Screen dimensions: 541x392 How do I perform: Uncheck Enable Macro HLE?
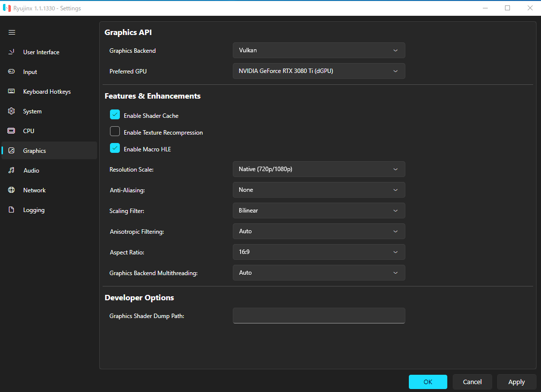pyautogui.click(x=115, y=148)
